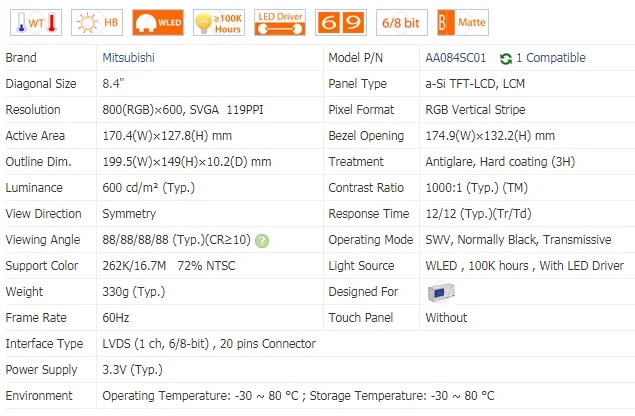The height and width of the screenshot is (416, 635).
Task: Click the 6/8 bit badge
Action: click(x=402, y=23)
